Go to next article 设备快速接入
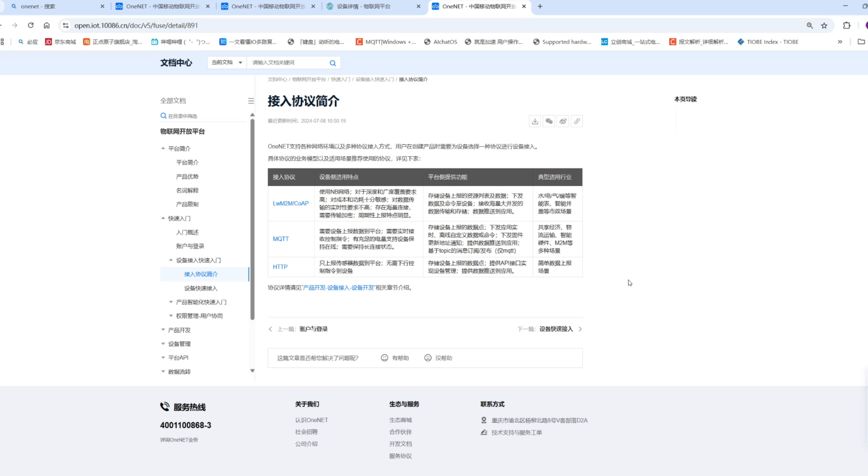Viewport: 868px width, 476px height. 556,329
